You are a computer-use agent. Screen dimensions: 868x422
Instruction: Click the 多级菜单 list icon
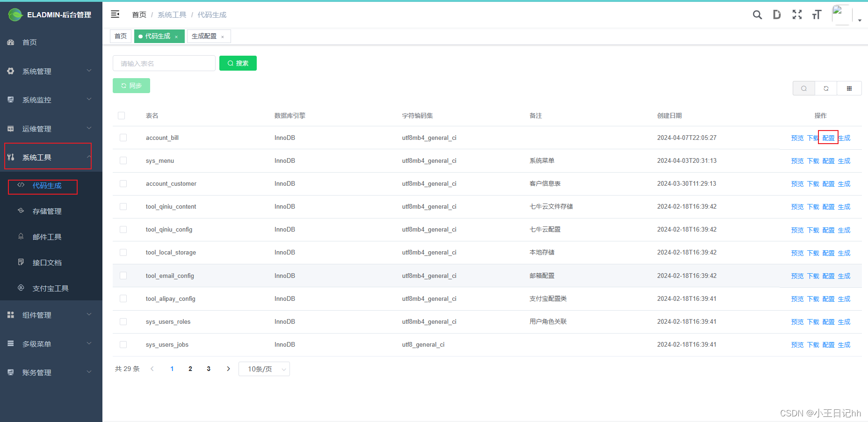click(11, 343)
